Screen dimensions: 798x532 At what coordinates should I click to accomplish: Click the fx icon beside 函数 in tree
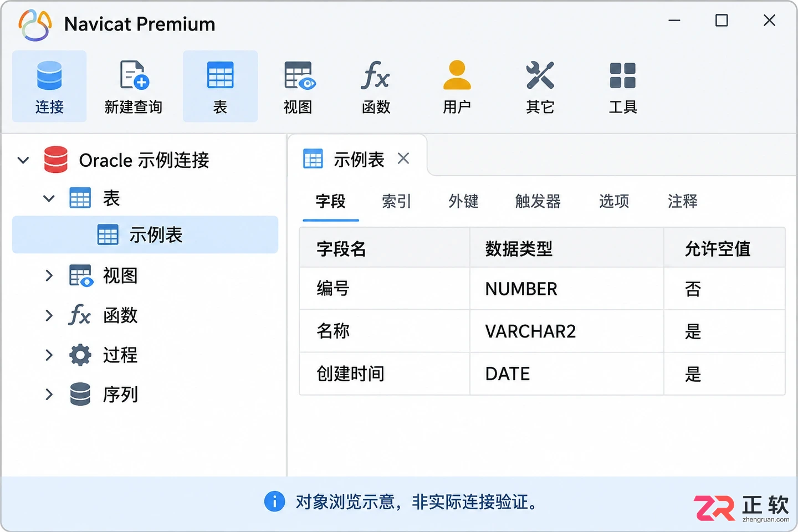(x=80, y=315)
